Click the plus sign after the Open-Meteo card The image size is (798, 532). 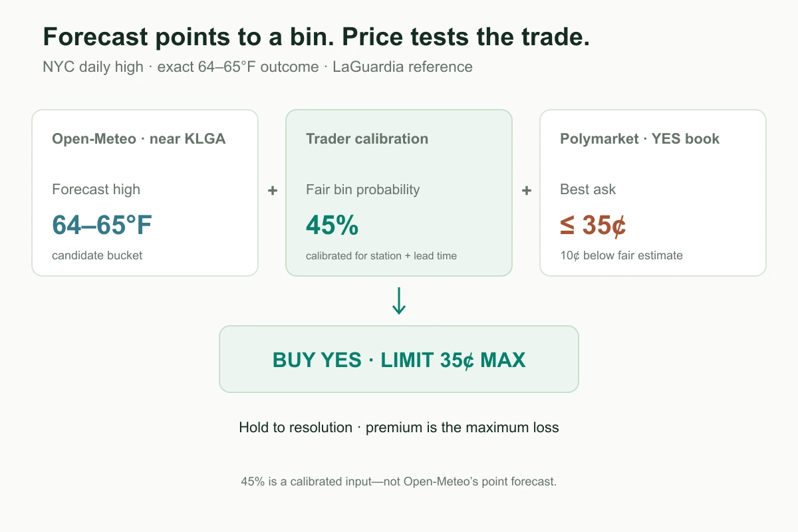click(272, 191)
